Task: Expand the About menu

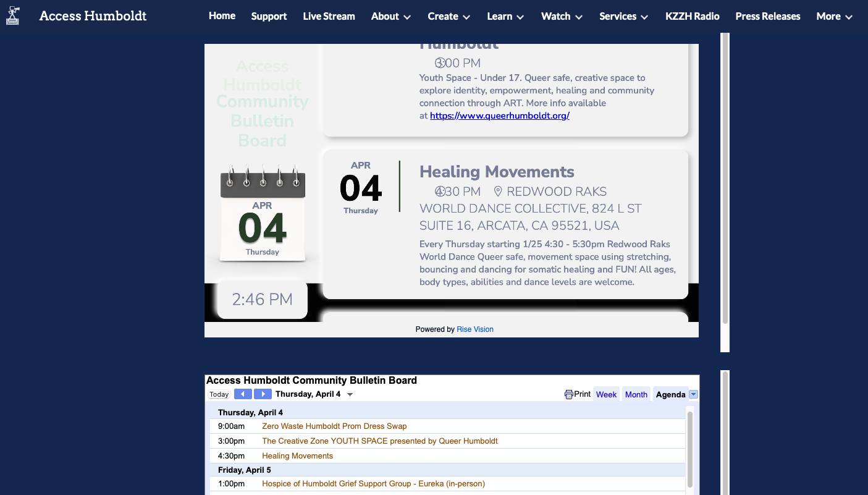Action: pyautogui.click(x=390, y=17)
